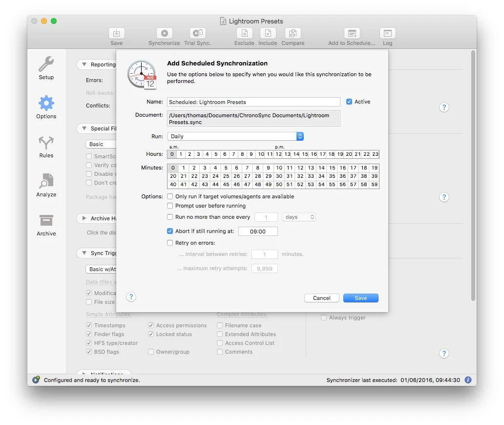Screen dimensions: 504x425
Task: Select hour 9 in Hours grid
Action: (252, 154)
